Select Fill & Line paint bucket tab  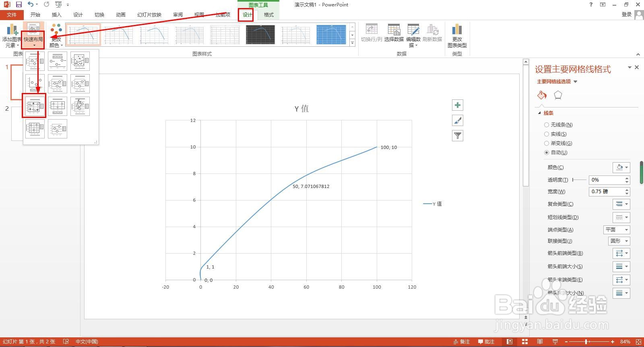click(542, 95)
